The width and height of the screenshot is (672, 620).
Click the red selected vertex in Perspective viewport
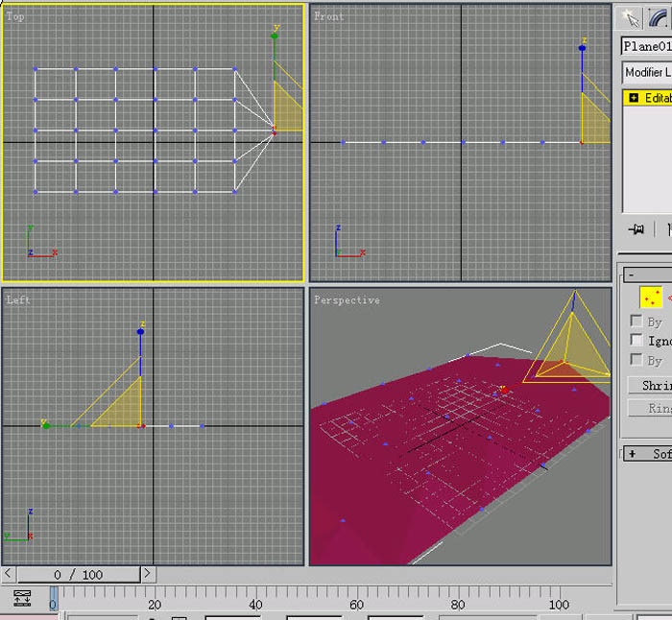pos(504,390)
